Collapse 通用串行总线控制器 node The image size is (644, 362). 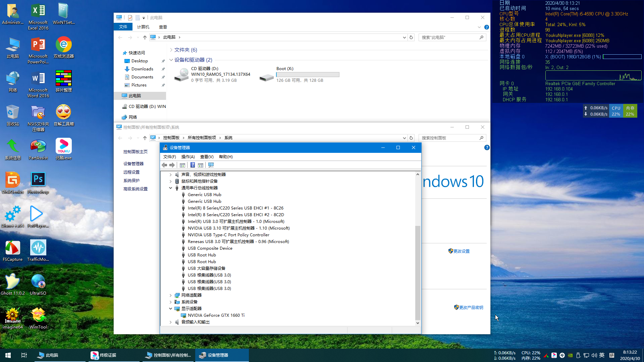click(170, 188)
